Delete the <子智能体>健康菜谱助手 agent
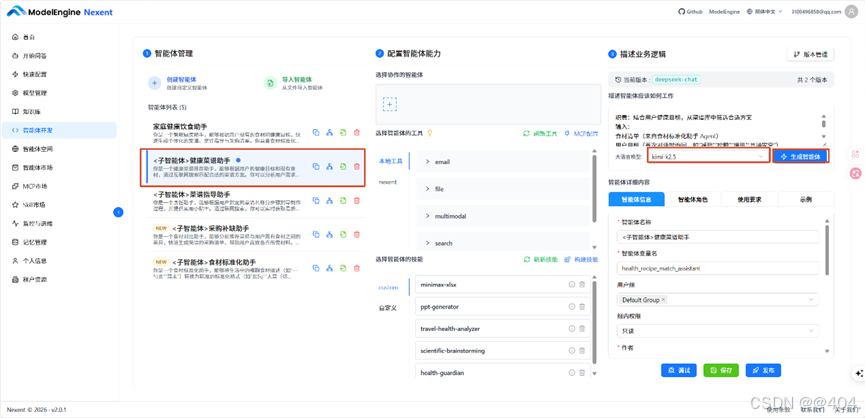865x418 pixels. coord(356,167)
